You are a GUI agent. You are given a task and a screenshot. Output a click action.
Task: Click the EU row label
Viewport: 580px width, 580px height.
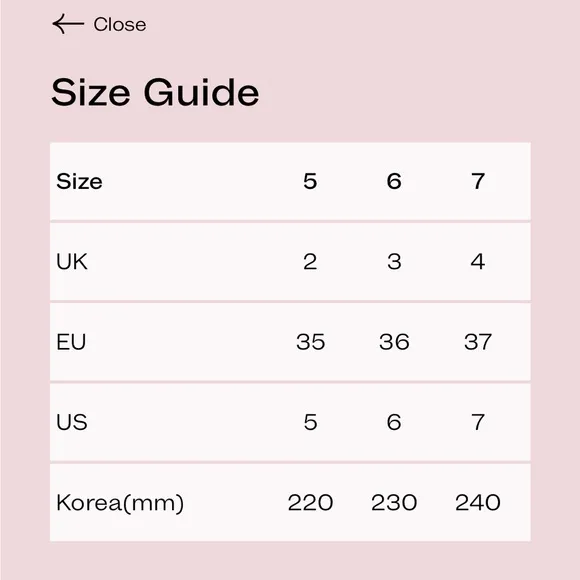tap(71, 342)
